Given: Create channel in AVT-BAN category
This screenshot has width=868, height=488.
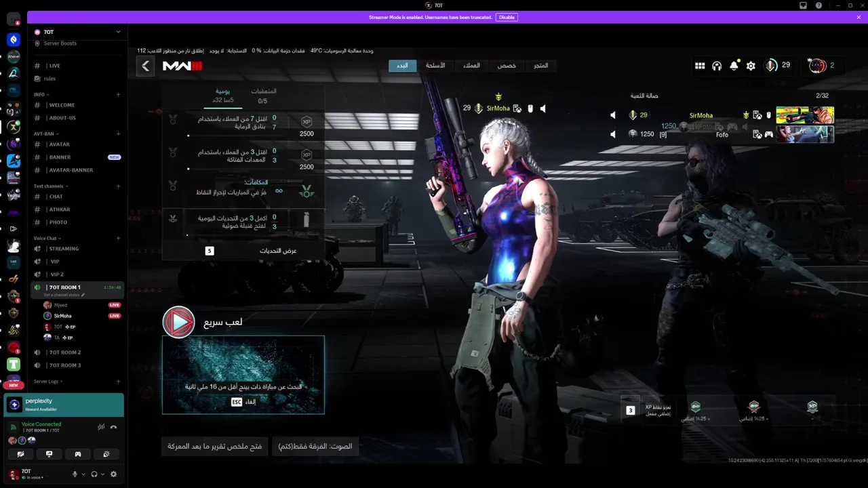Looking at the screenshot, I should click(119, 134).
